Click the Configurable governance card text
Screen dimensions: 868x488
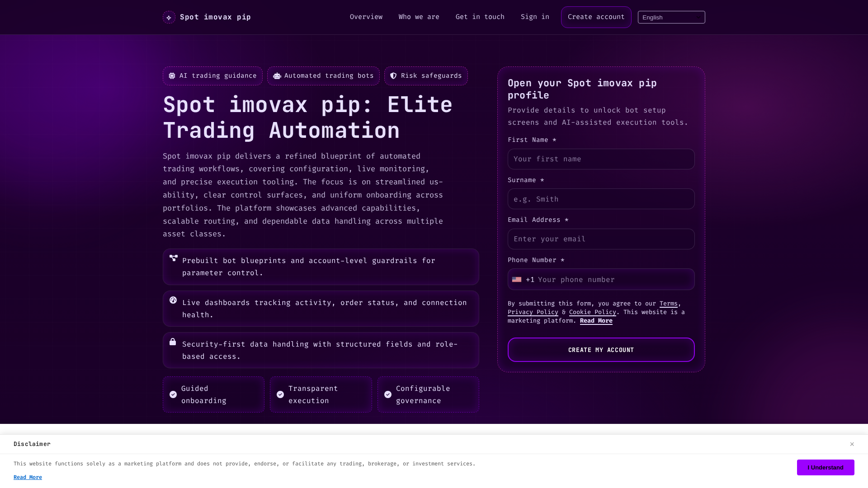[x=423, y=394]
